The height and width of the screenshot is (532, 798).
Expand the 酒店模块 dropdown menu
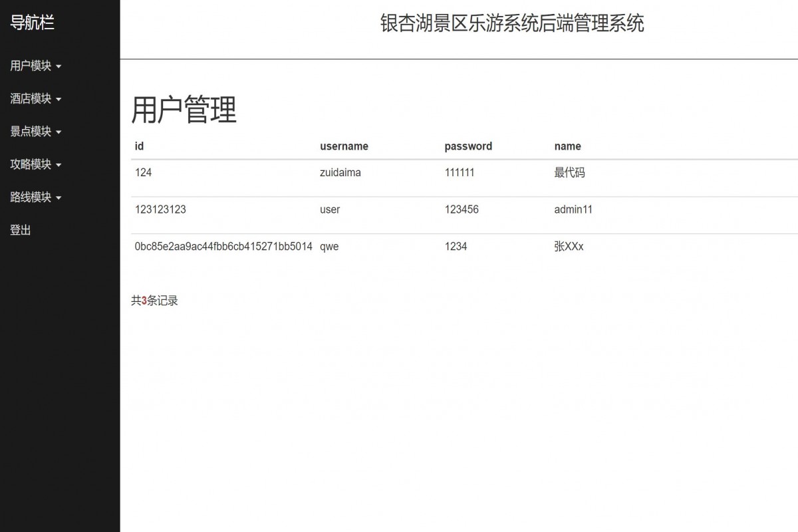[30, 98]
